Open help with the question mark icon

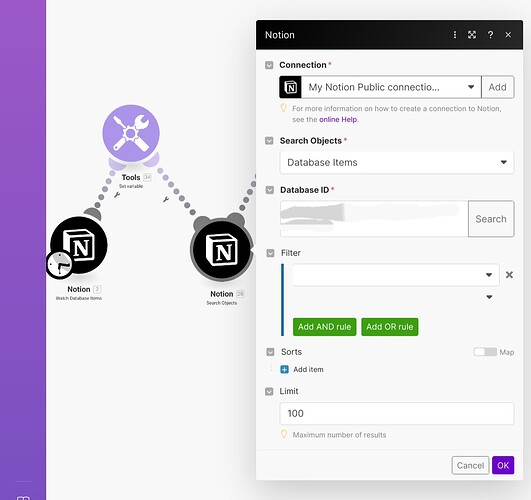click(490, 35)
